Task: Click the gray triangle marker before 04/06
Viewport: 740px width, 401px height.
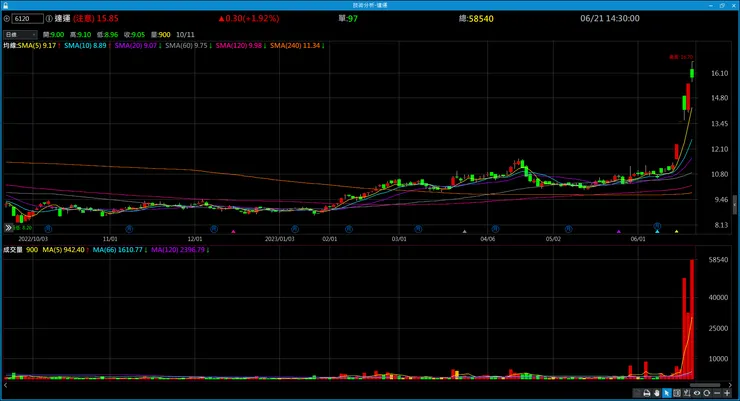Action: [x=464, y=232]
